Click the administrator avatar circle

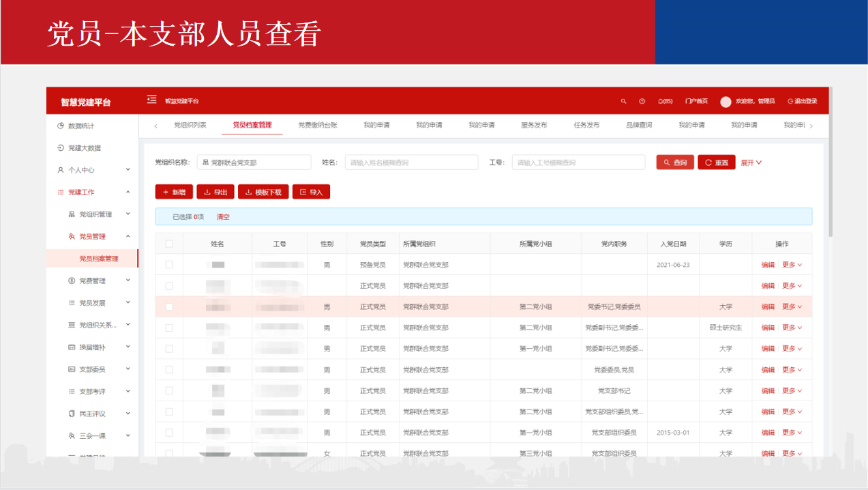point(725,101)
